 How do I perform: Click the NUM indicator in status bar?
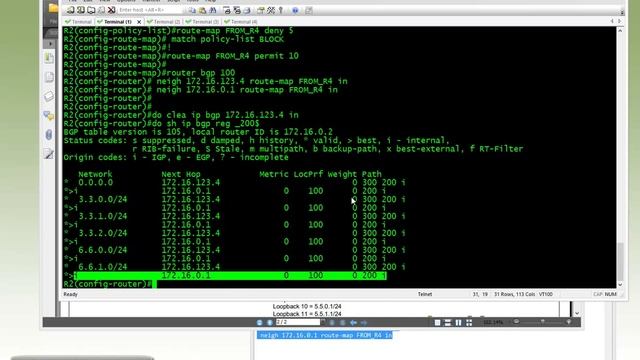(611, 294)
